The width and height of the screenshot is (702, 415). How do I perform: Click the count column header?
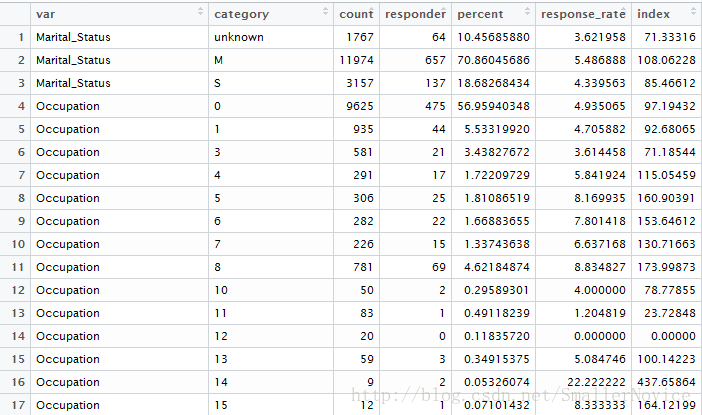click(x=356, y=14)
